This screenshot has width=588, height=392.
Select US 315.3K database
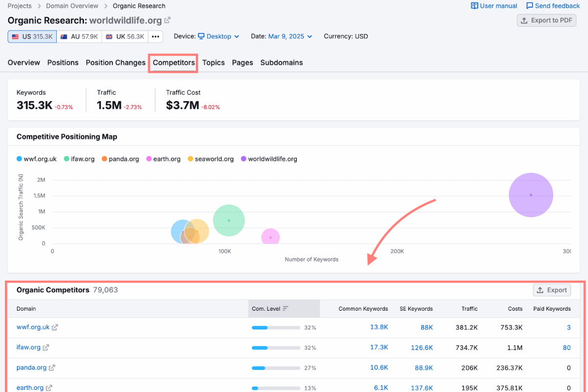point(32,36)
